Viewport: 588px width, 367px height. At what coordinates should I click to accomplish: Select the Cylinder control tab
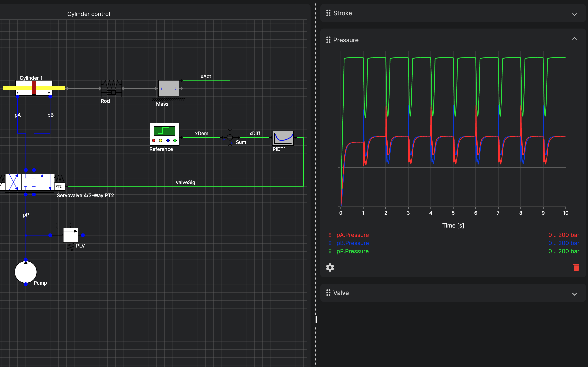[88, 14]
